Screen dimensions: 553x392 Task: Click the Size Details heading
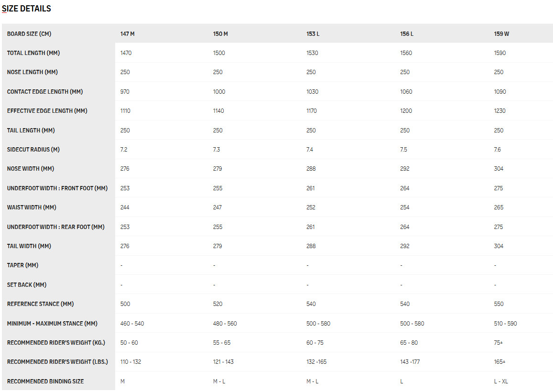click(x=26, y=9)
